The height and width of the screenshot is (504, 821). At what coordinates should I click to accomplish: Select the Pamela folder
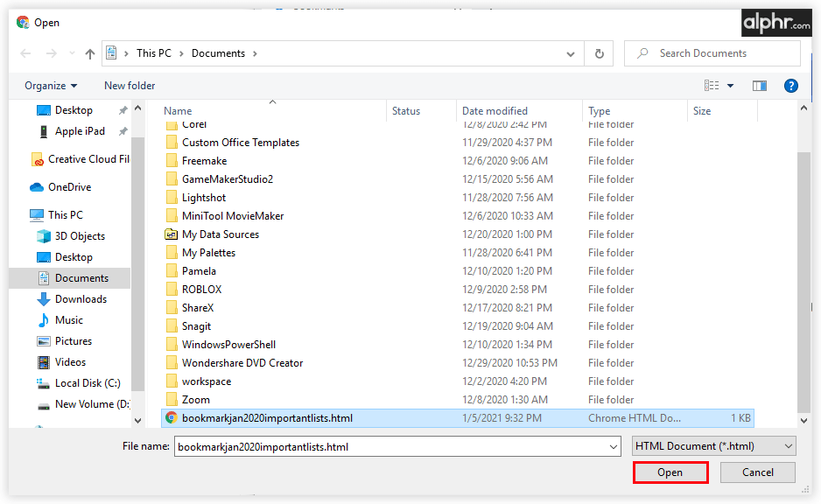(199, 271)
